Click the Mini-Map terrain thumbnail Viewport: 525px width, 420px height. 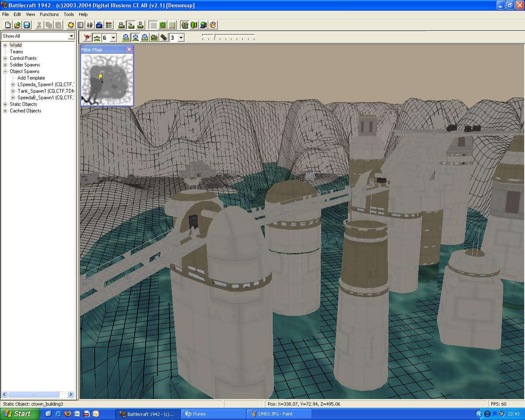107,80
